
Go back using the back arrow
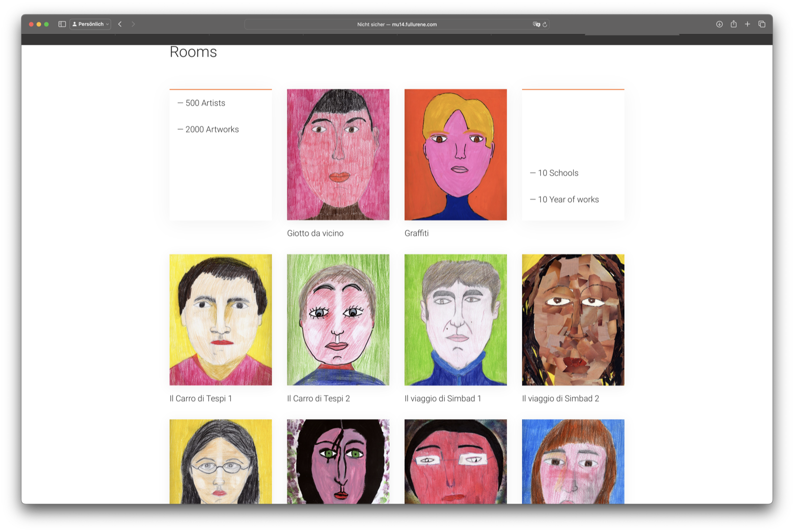(x=120, y=24)
